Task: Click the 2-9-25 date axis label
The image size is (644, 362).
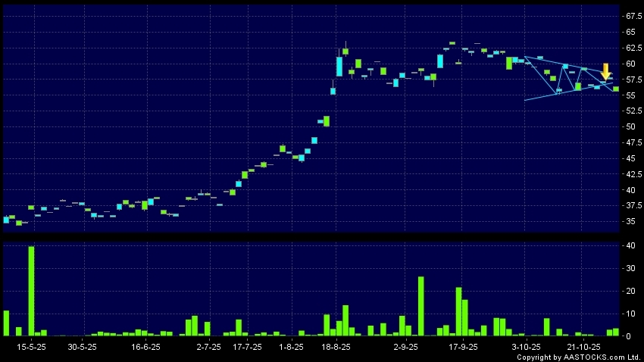Action: coord(406,347)
